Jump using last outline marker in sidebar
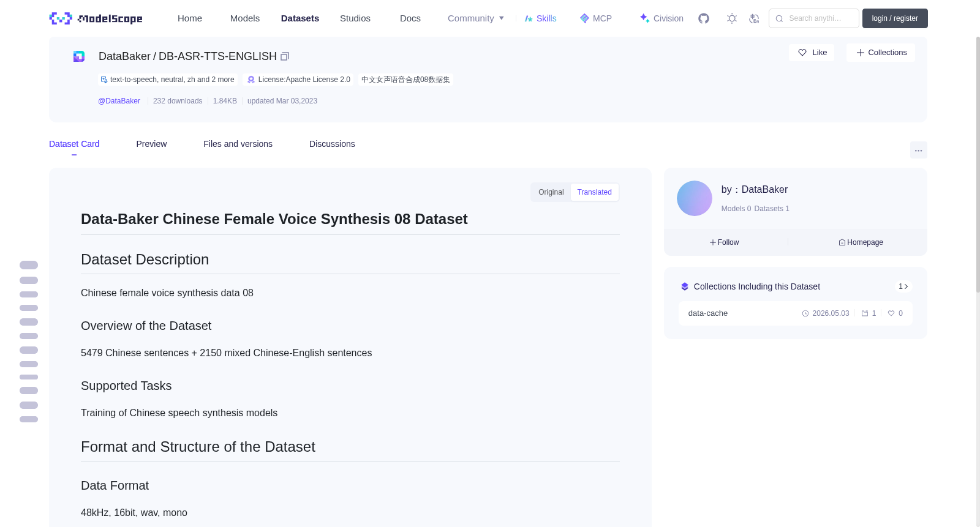Viewport: 980px width, 527px height. [x=29, y=419]
